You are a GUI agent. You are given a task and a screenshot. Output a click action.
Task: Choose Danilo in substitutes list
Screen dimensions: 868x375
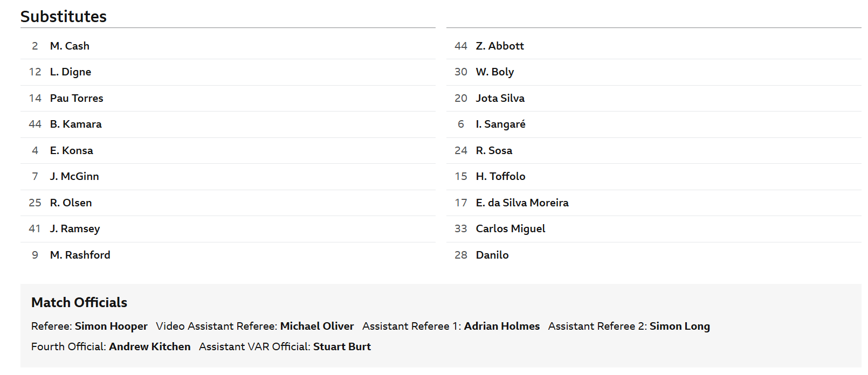[654, 255]
